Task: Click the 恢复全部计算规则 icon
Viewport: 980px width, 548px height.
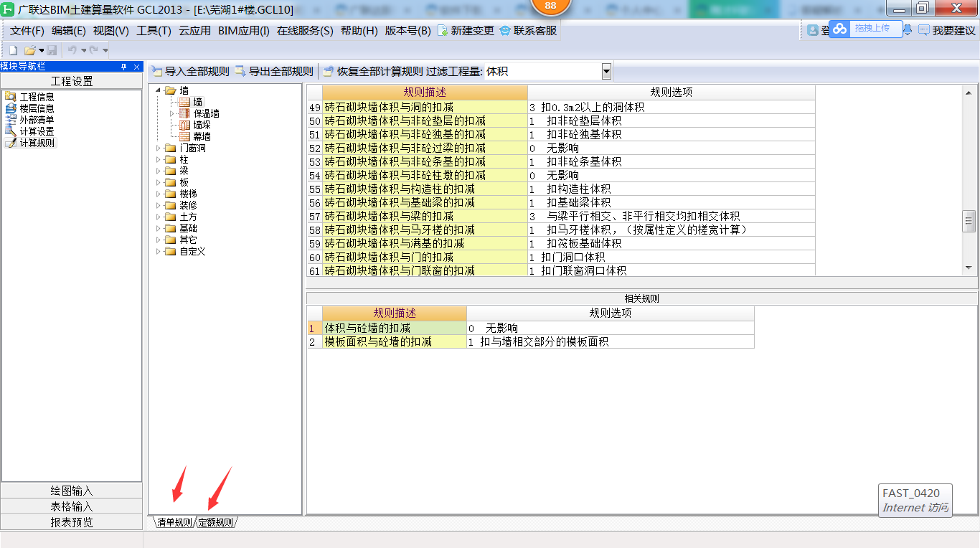Action: point(329,72)
